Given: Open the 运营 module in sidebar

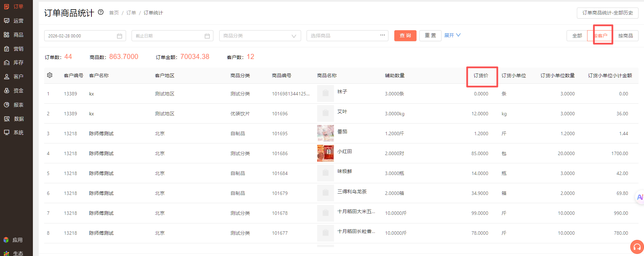Looking at the screenshot, I should pos(14,21).
